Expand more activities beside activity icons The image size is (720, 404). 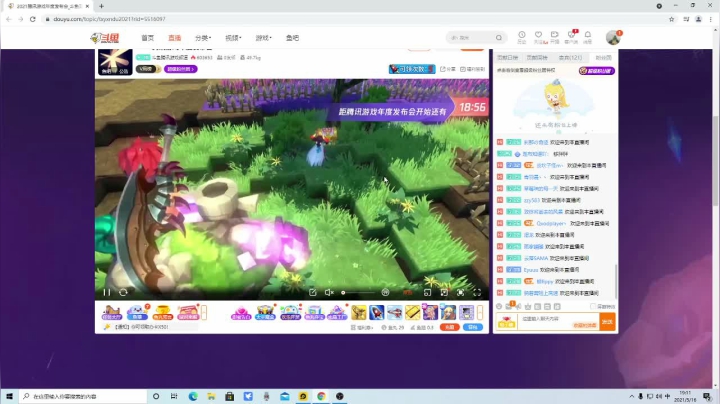(204, 312)
